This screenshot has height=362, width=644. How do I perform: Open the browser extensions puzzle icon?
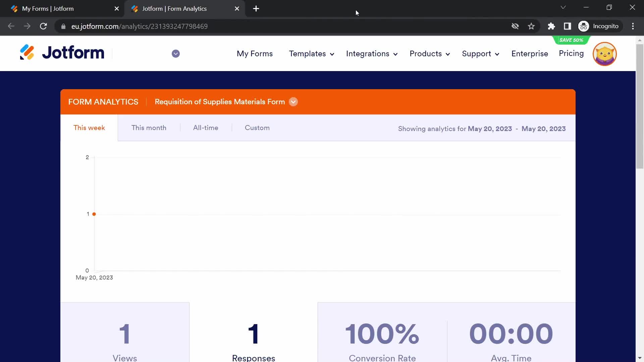pyautogui.click(x=551, y=26)
